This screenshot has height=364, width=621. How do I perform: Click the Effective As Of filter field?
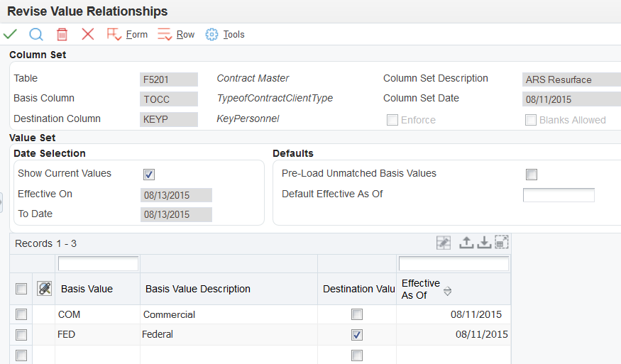coord(454,264)
